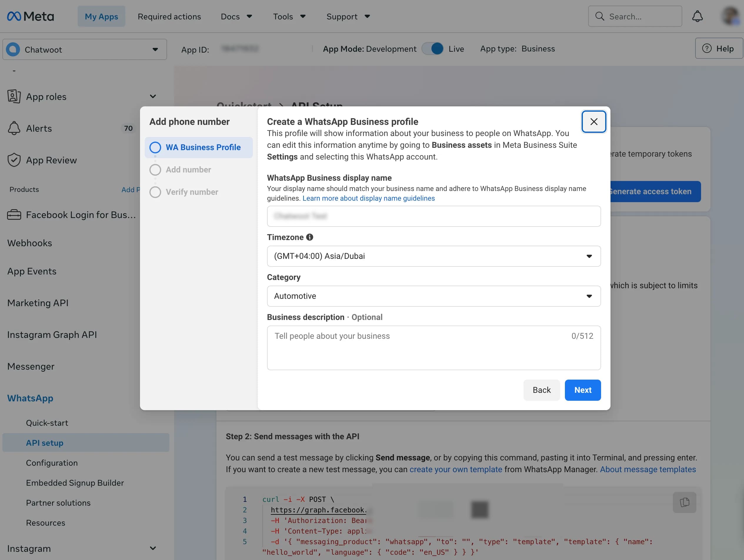Expand the Instagram section

153,548
